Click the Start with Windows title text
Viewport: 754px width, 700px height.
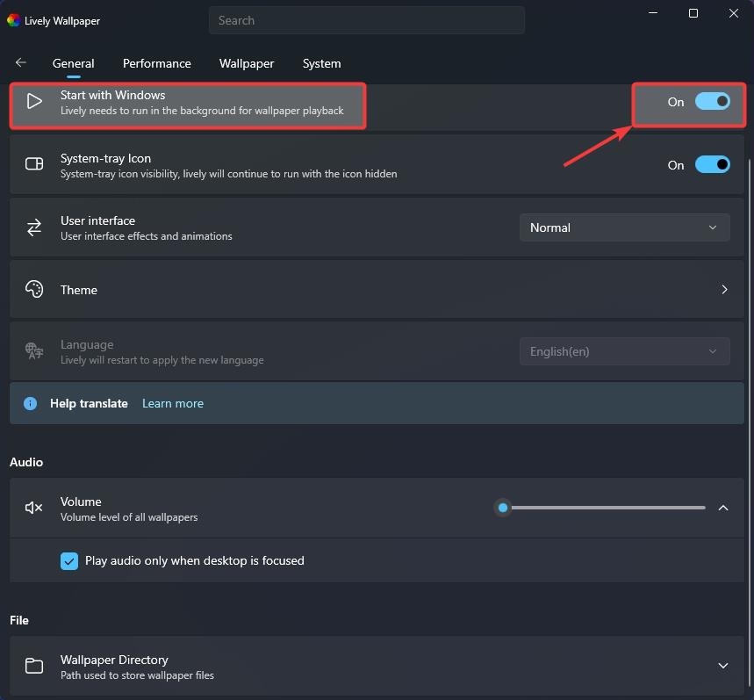click(113, 95)
